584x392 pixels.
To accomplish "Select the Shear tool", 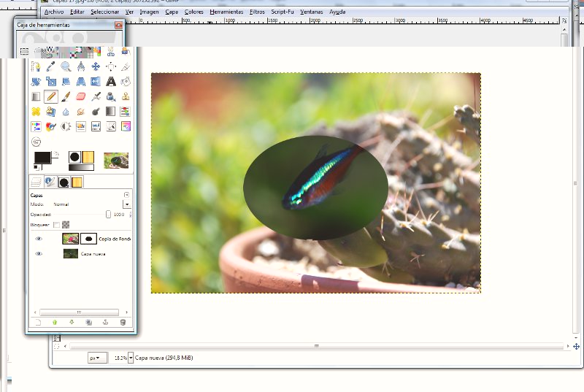I will pos(66,82).
